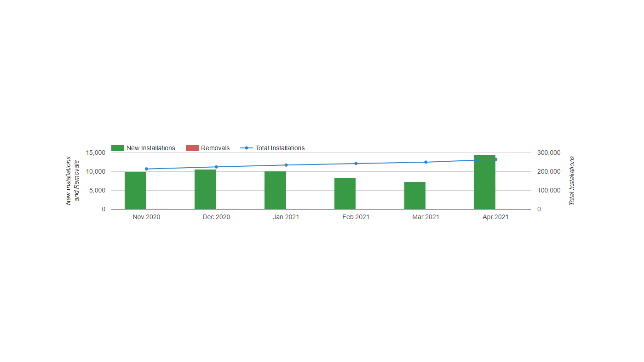This screenshot has width=644, height=362.
Task: Click the 300,000 right axis value
Action: [549, 153]
